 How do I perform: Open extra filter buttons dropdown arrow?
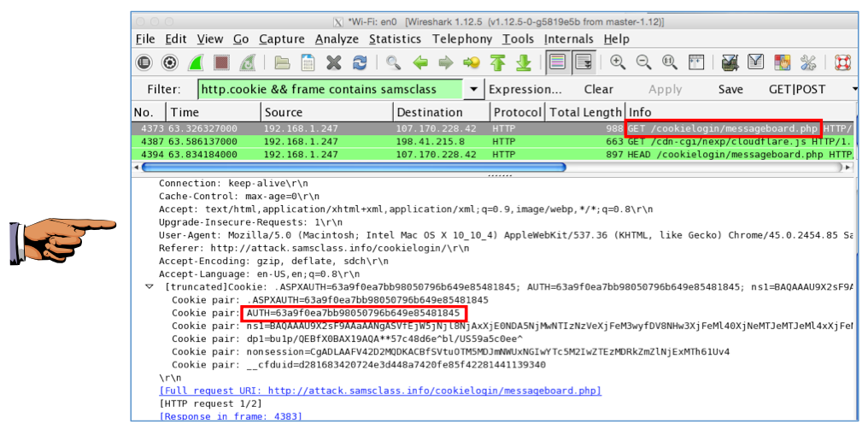coord(854,89)
